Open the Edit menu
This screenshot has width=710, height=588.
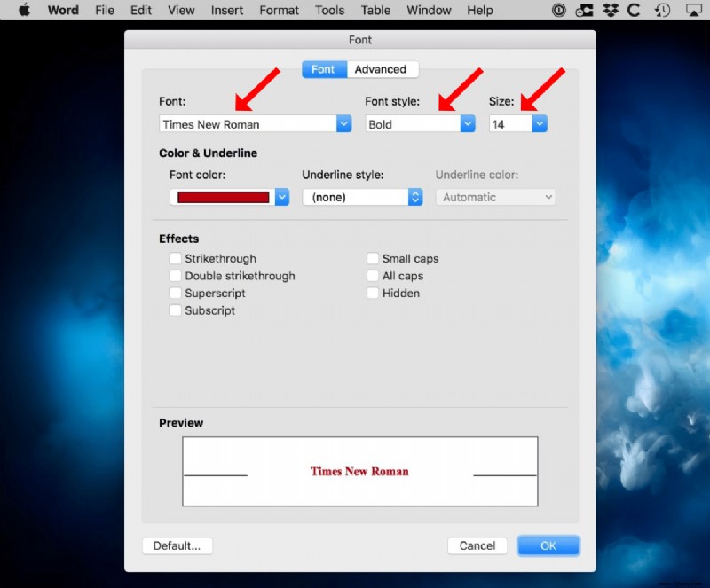(141, 10)
